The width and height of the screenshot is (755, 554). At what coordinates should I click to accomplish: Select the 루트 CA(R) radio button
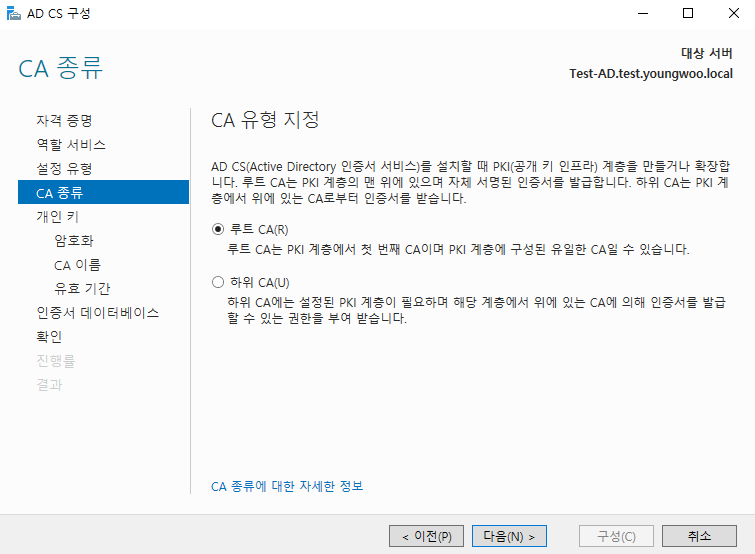(x=218, y=229)
